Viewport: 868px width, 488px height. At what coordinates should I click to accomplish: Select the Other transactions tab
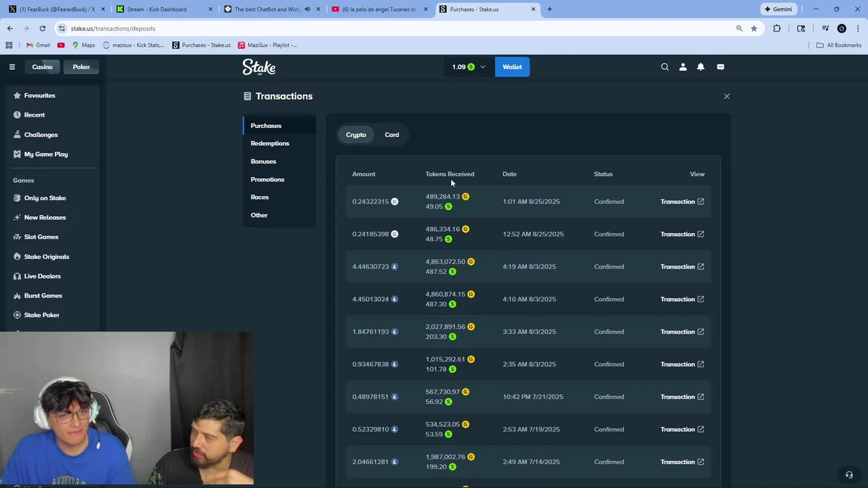coord(279,215)
